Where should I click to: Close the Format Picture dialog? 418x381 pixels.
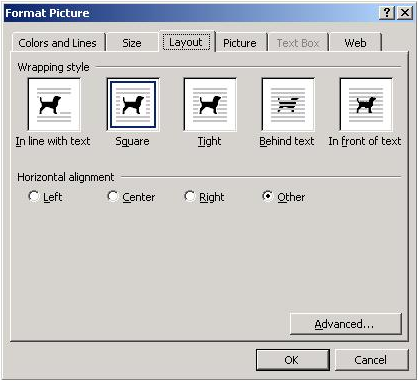point(405,13)
